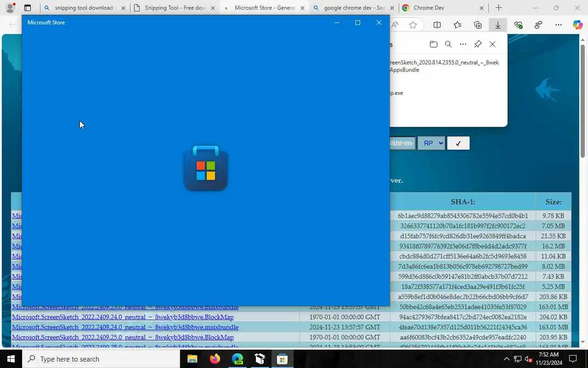This screenshot has height=368, width=588.
Task: Click the SHA-1 column header
Action: [x=463, y=201]
